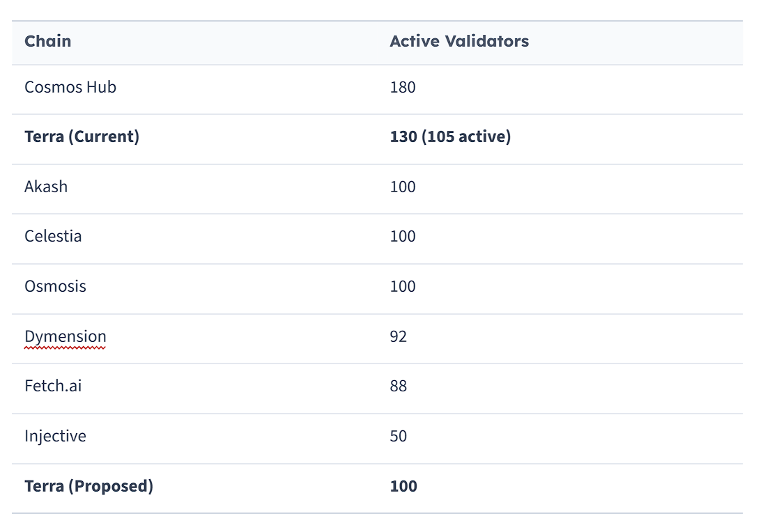Select Fetch.ai's validator count 88
The width and height of the screenshot is (763, 532).
(x=398, y=386)
